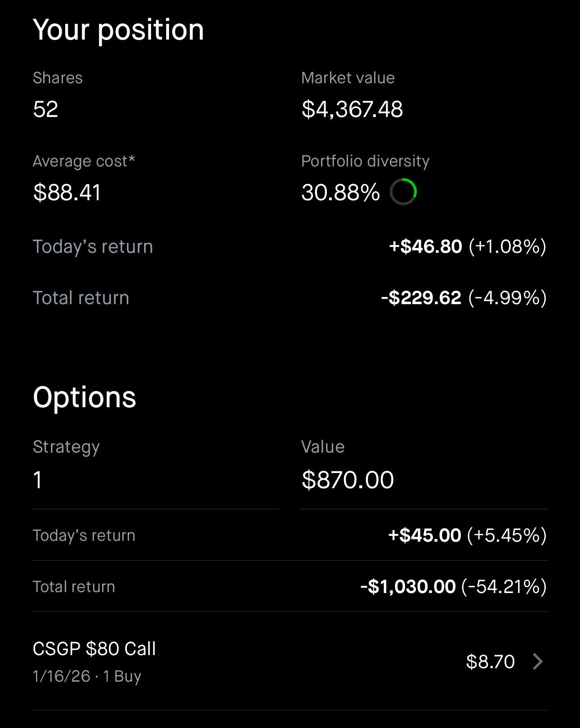Select the $88.41 average cost value
The image size is (580, 728).
click(67, 193)
